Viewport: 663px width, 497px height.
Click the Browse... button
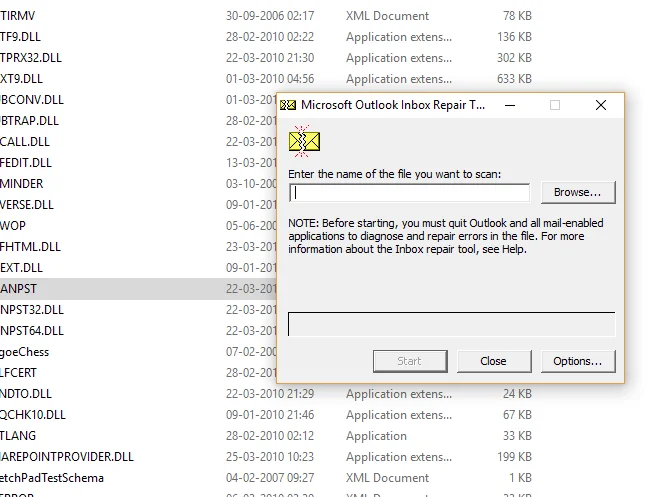coord(578,192)
